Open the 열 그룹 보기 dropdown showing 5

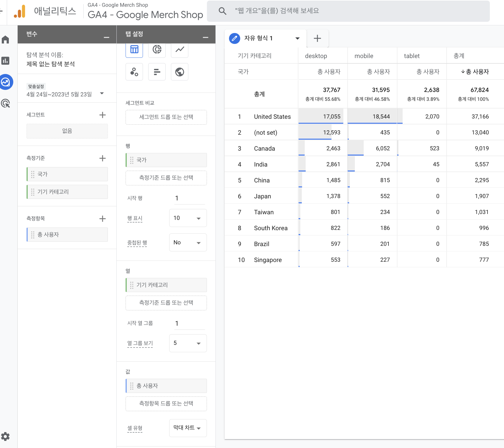click(x=188, y=343)
